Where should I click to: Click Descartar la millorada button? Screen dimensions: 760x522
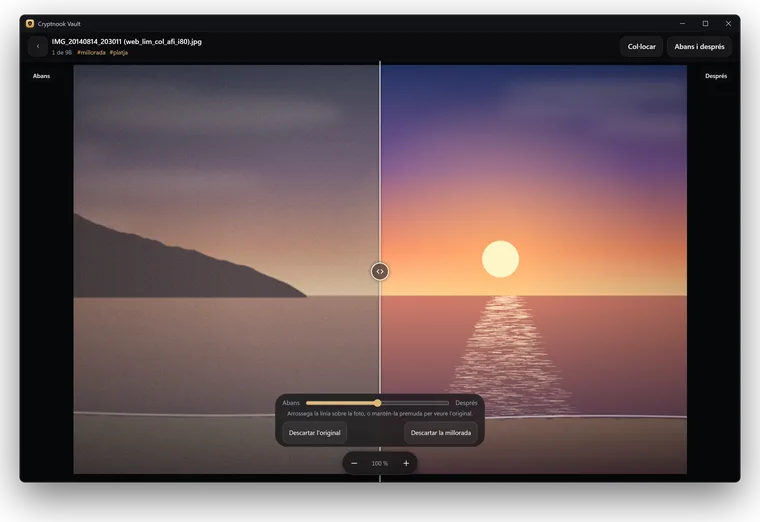(x=441, y=432)
